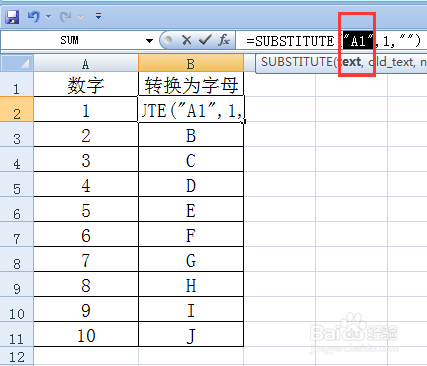Open the Undo history dropdown arrow

(x=49, y=16)
